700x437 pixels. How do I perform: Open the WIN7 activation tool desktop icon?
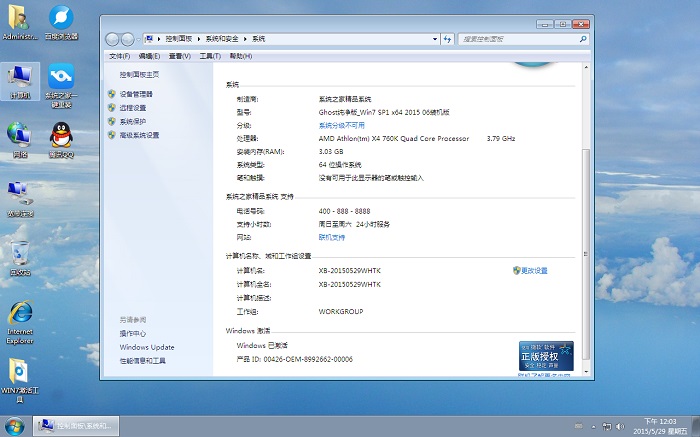20,374
